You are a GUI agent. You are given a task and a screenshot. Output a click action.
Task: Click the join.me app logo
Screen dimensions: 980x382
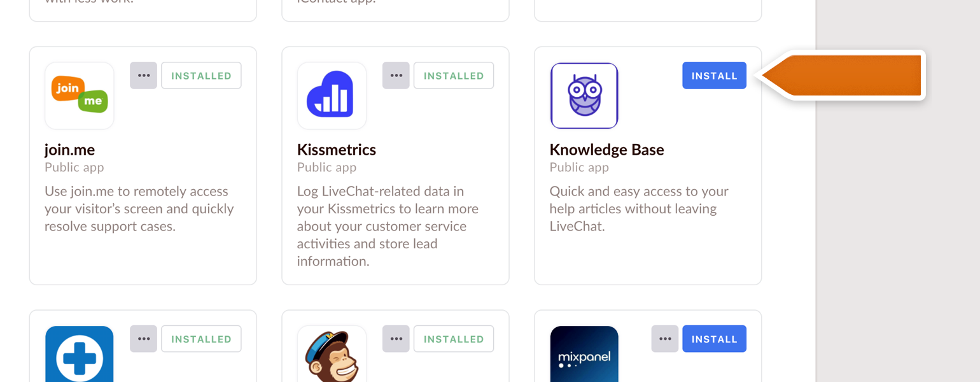click(80, 95)
